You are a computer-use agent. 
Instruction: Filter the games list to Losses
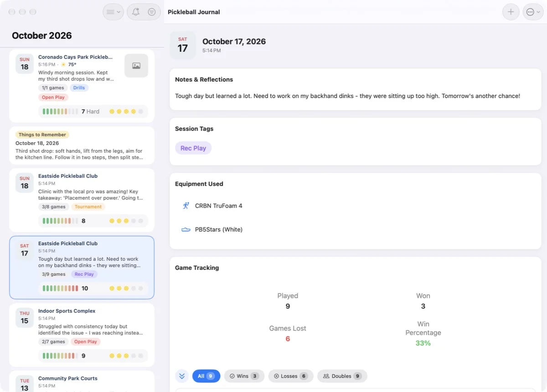(291, 376)
